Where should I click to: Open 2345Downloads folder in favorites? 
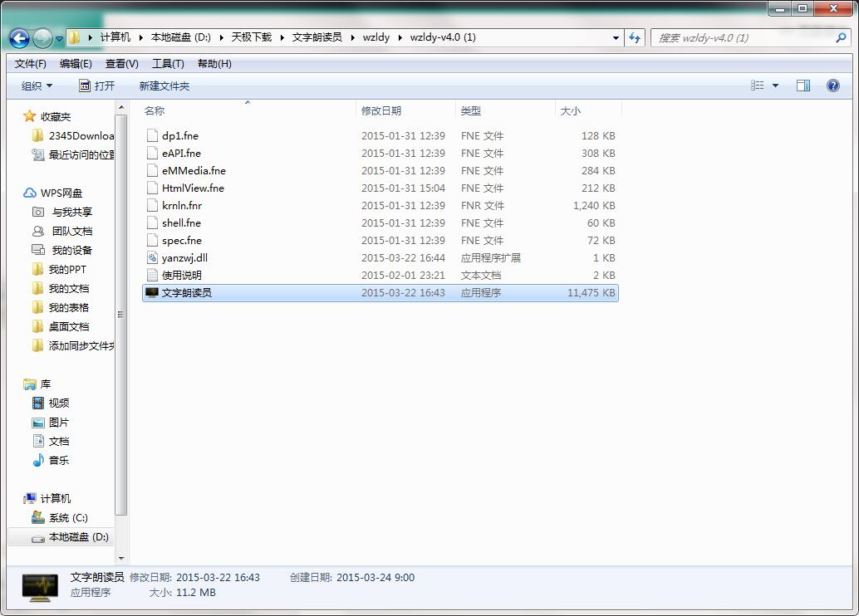coord(75,136)
